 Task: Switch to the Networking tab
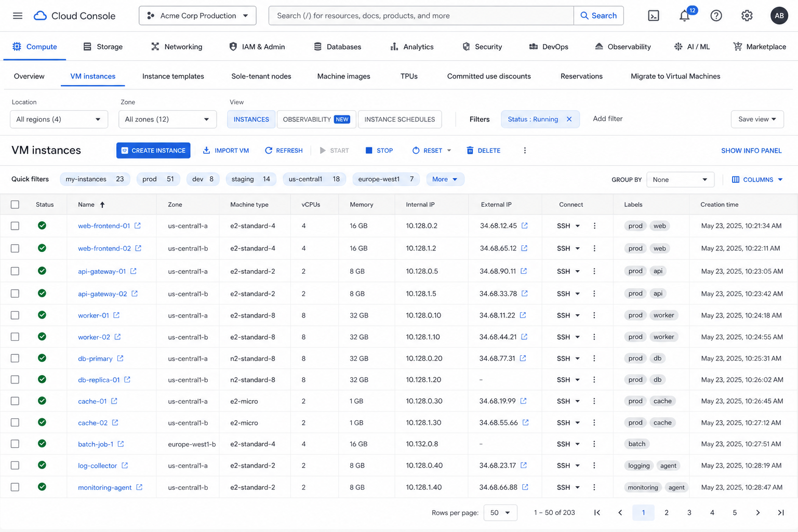177,47
